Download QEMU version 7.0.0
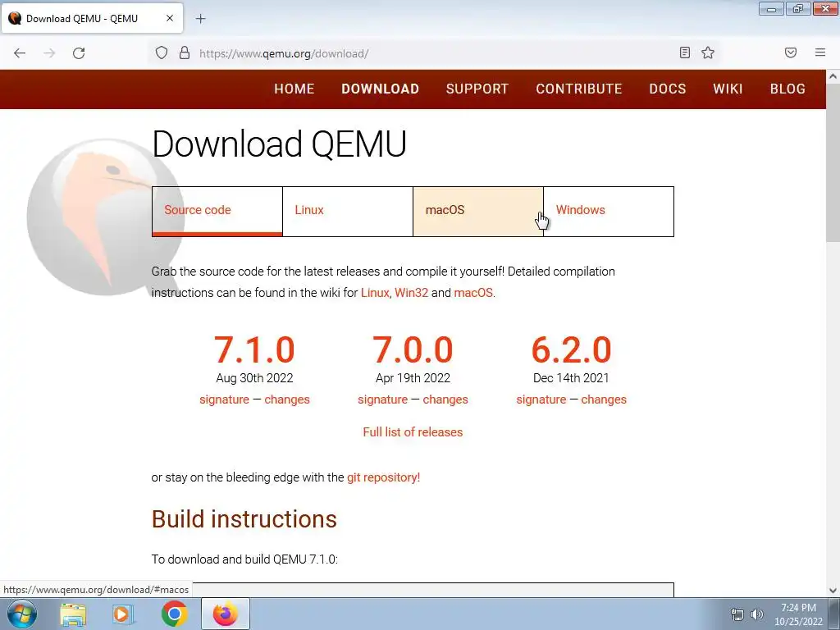The width and height of the screenshot is (840, 630). pos(413,349)
